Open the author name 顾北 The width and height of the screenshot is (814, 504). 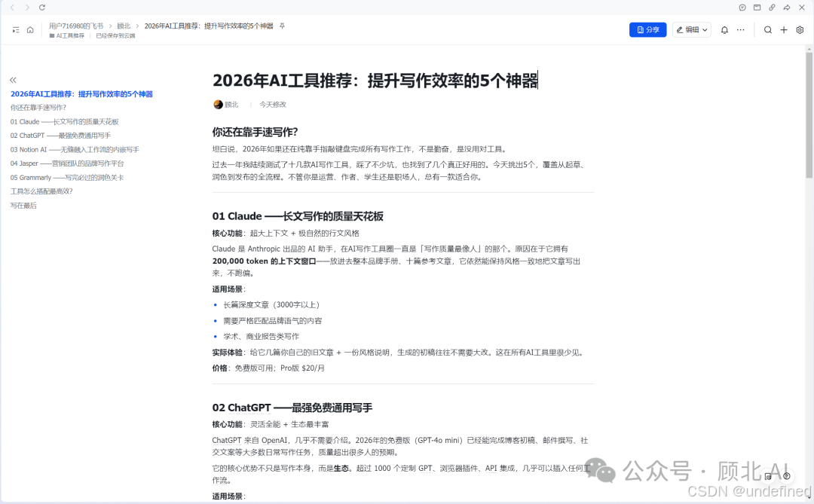click(231, 104)
